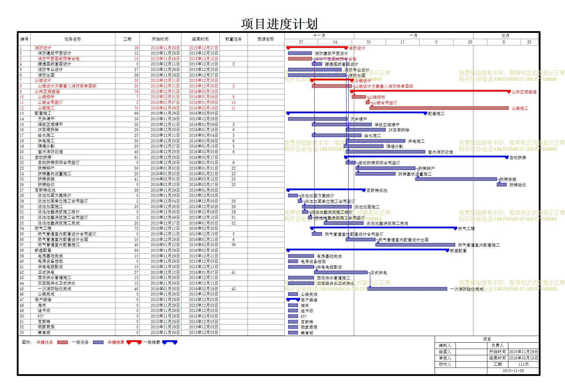Click end date 2016年03月18日 in row 12 公装施工
The image size is (565, 392).
[203, 108]
